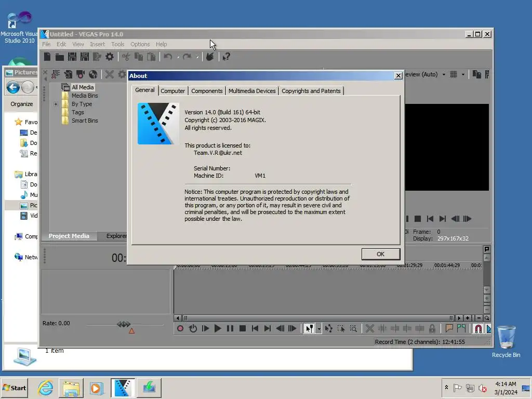Viewport: 532px width, 399px height.
Task: Select Media Bins folder
Action: point(85,96)
